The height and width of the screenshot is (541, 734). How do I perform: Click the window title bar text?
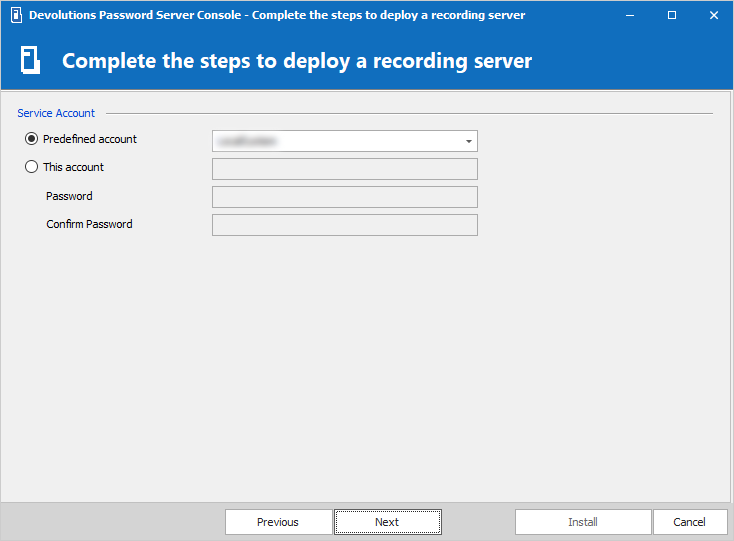277,15
